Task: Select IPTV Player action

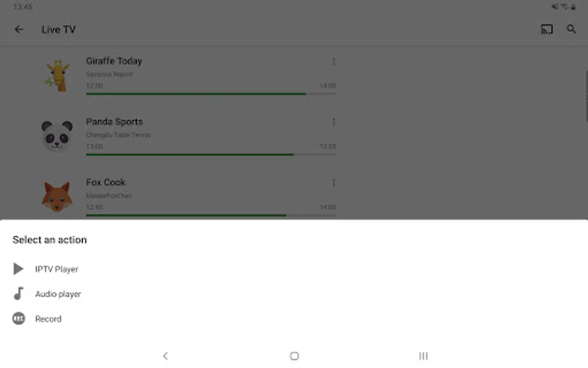Action: pyautogui.click(x=57, y=269)
